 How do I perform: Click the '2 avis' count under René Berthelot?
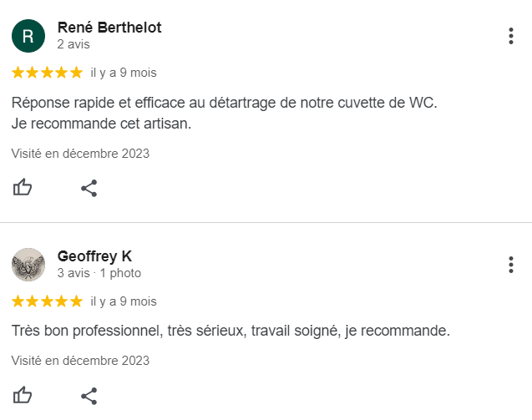pyautogui.click(x=73, y=44)
